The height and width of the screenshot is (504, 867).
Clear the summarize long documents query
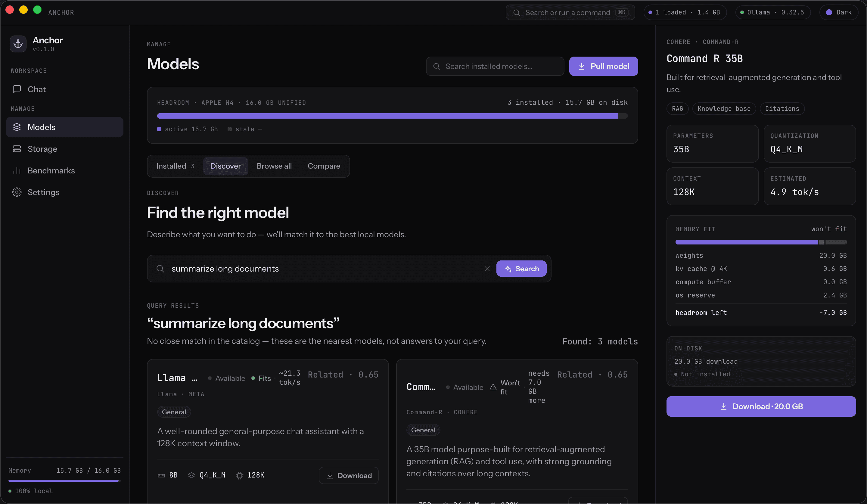487,269
